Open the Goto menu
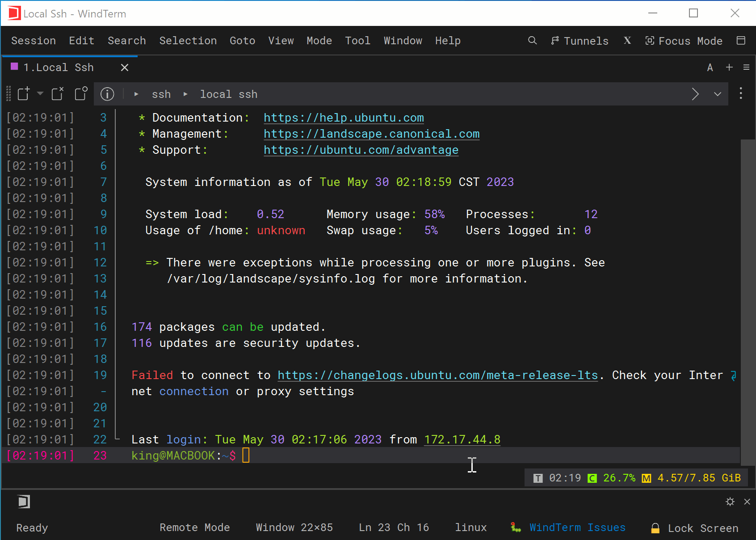756x540 pixels. click(243, 41)
